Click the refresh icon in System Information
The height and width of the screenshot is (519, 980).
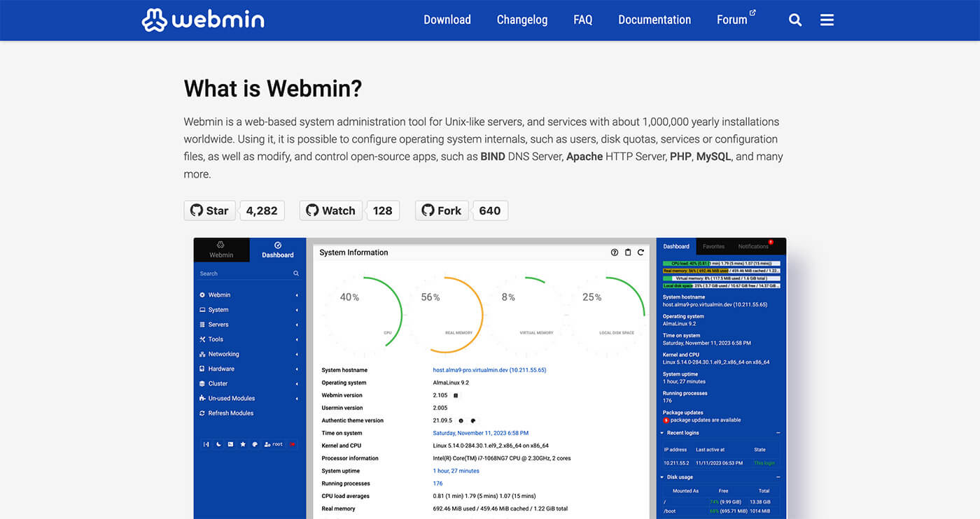[x=640, y=253]
